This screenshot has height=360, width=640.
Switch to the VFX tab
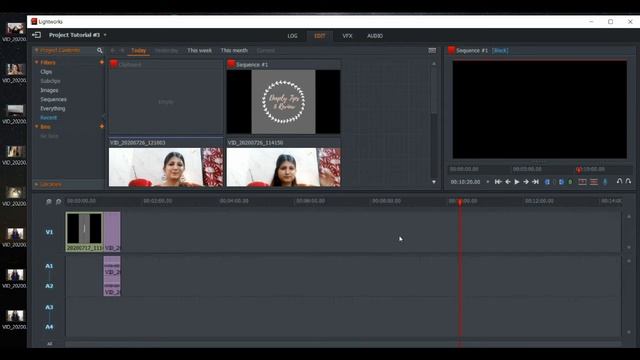pos(347,36)
